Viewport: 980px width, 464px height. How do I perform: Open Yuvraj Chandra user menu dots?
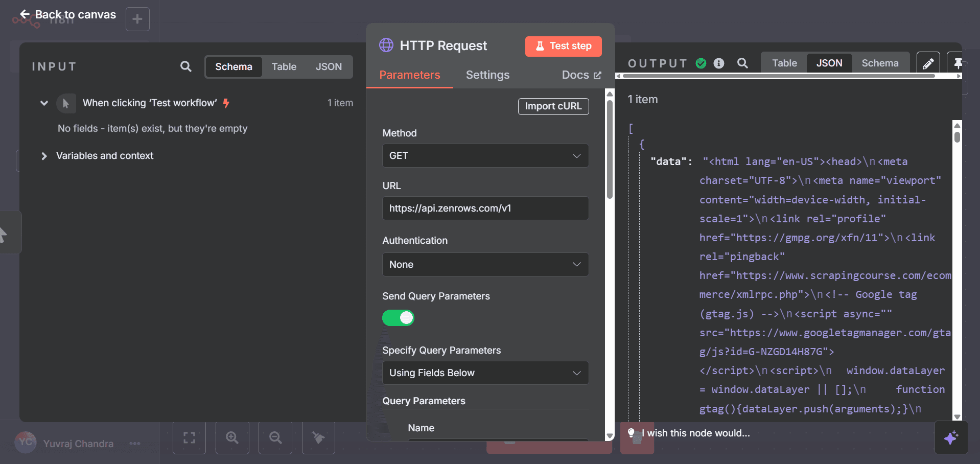pyautogui.click(x=135, y=444)
